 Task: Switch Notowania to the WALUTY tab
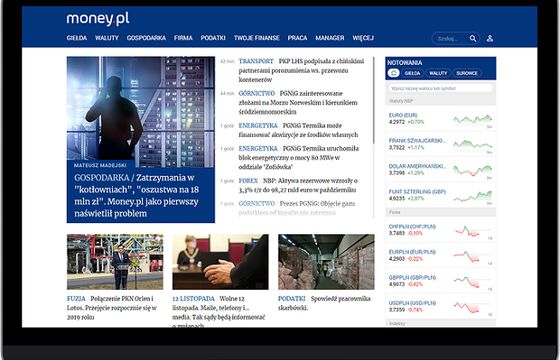click(x=438, y=73)
